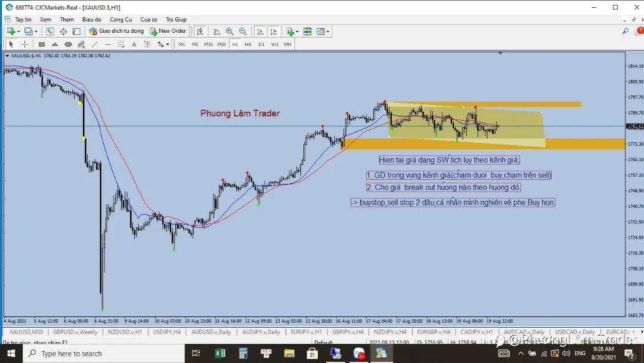
Task: Select the text A tool
Action: click(x=134, y=44)
